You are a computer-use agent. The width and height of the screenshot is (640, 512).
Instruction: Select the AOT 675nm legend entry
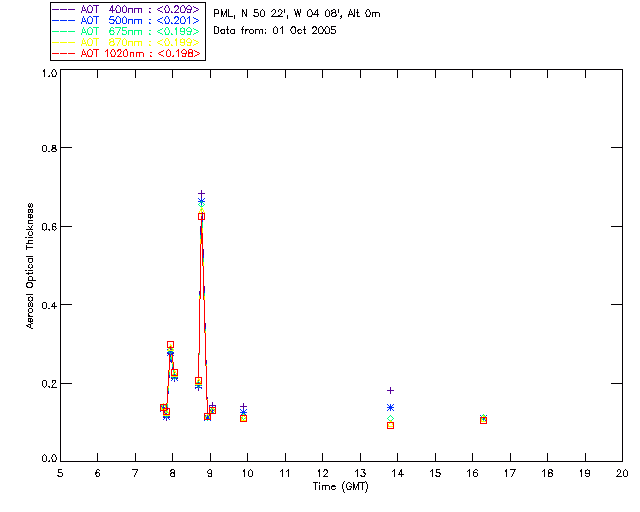(127, 31)
